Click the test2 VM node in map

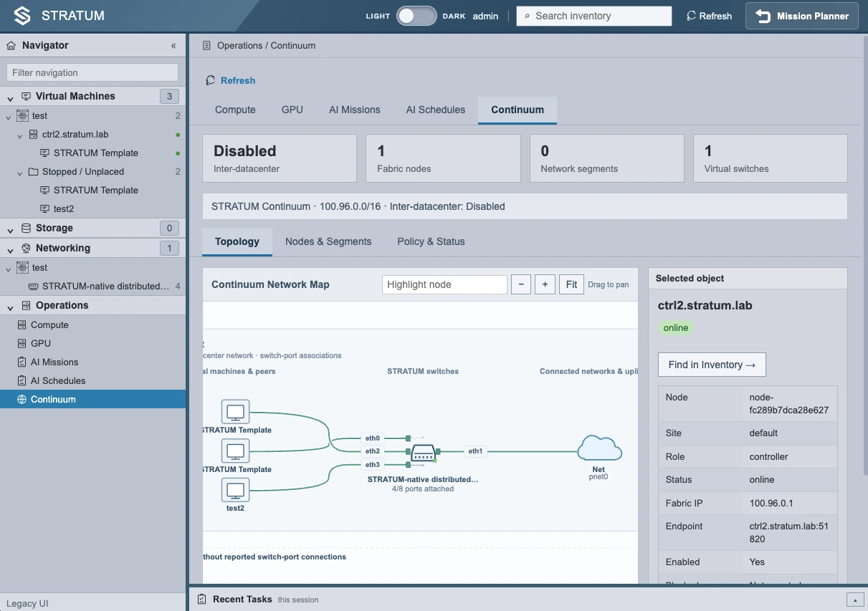click(x=236, y=491)
